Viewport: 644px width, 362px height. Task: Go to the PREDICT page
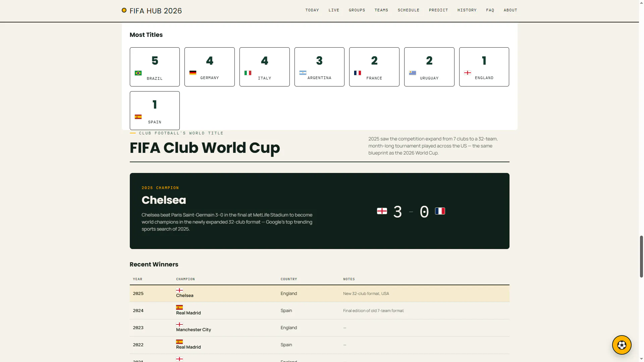438,10
